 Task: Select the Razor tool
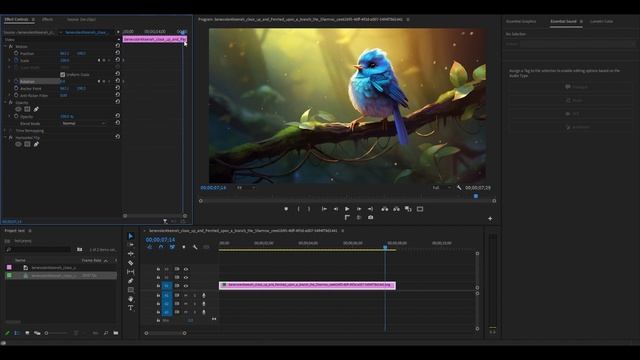coord(131,263)
